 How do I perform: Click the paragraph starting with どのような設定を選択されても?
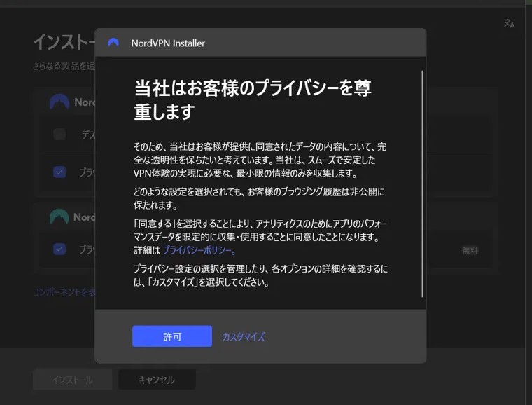tap(259, 198)
